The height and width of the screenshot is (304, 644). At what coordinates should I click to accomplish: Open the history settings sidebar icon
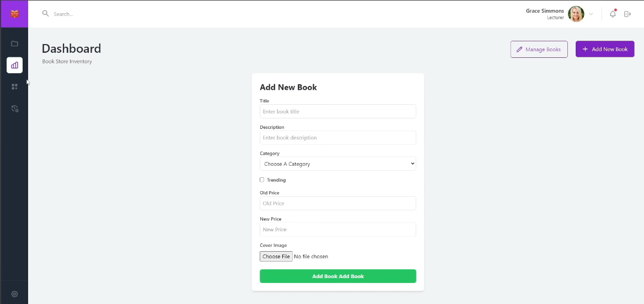point(15,109)
